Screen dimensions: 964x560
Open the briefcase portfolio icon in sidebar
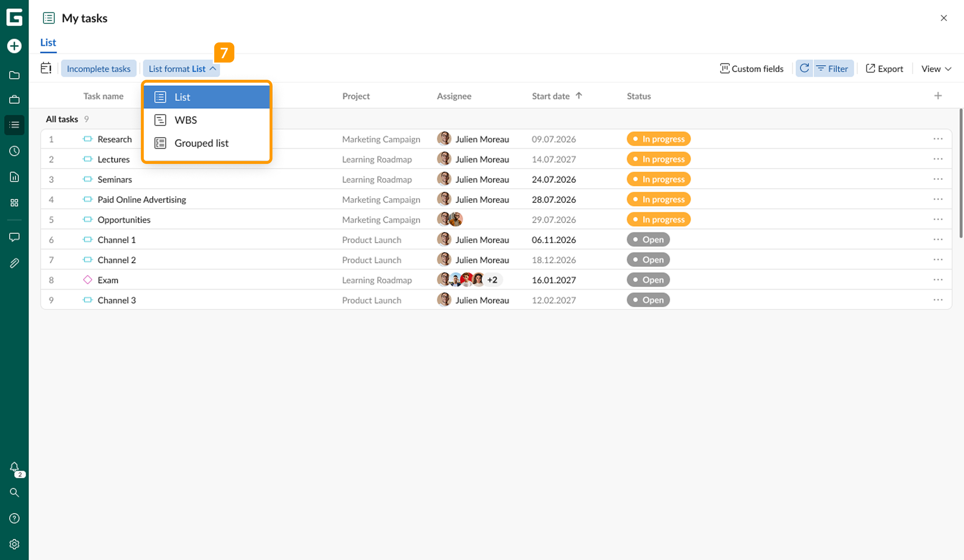coord(14,100)
